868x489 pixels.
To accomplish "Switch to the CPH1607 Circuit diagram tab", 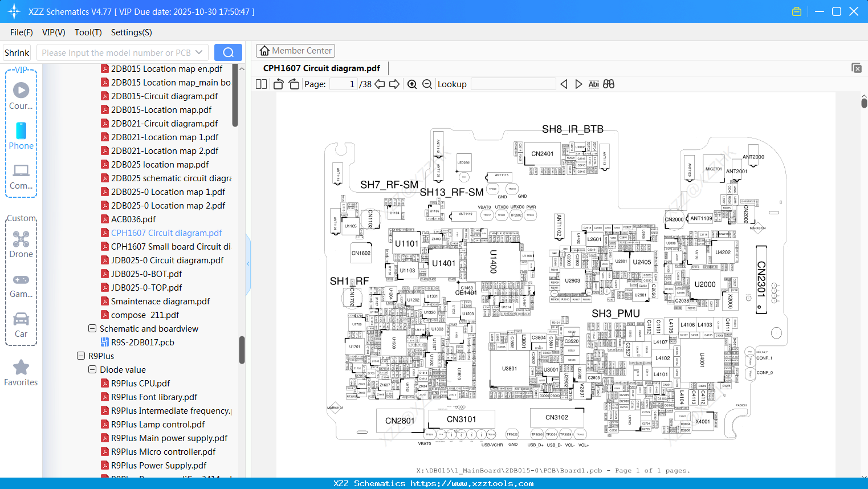I will tap(321, 68).
